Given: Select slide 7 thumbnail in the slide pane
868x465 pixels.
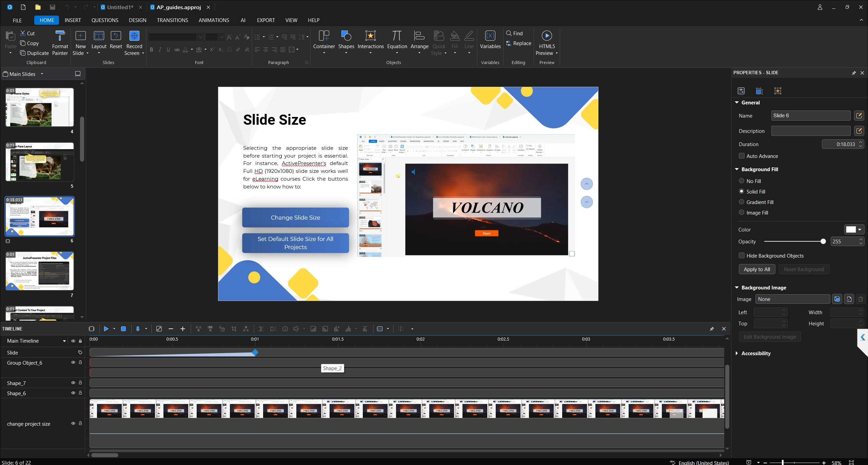Looking at the screenshot, I should coord(39,271).
